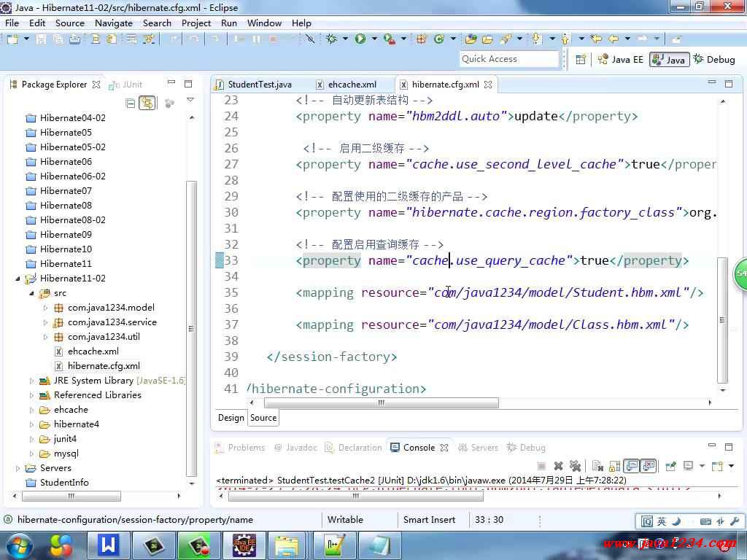Toggle Show Console When Standard Out Changes
Viewport: 747px width, 560px height.
632,466
